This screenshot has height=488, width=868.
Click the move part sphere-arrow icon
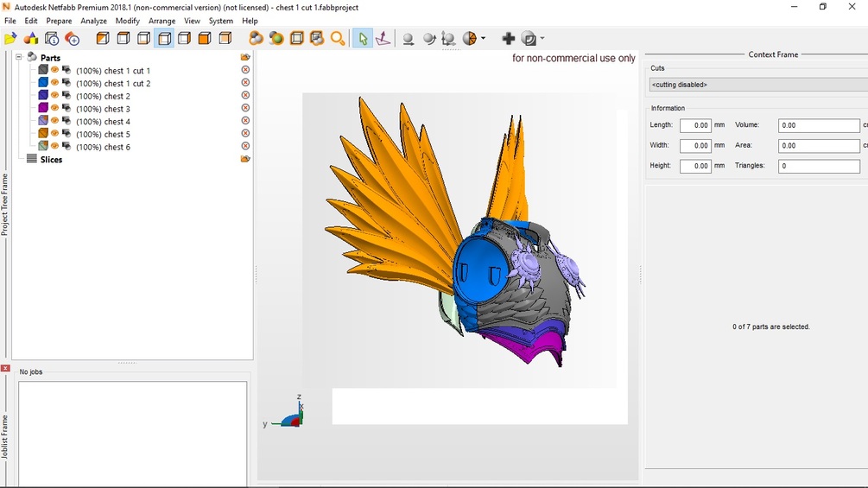pyautogui.click(x=409, y=39)
